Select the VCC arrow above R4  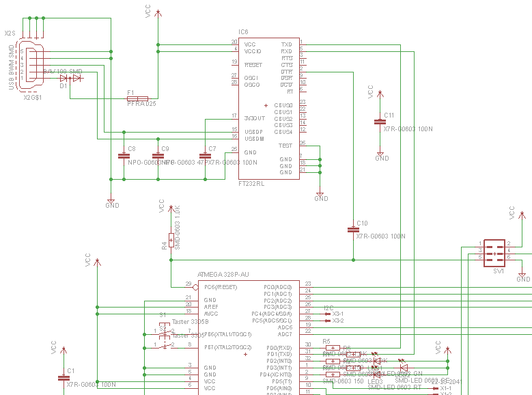[171, 208]
